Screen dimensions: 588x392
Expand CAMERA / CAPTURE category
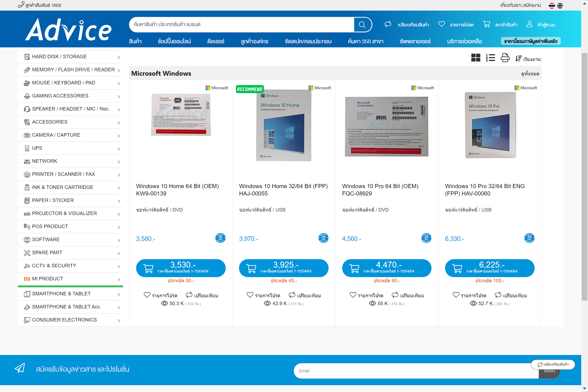[70, 135]
